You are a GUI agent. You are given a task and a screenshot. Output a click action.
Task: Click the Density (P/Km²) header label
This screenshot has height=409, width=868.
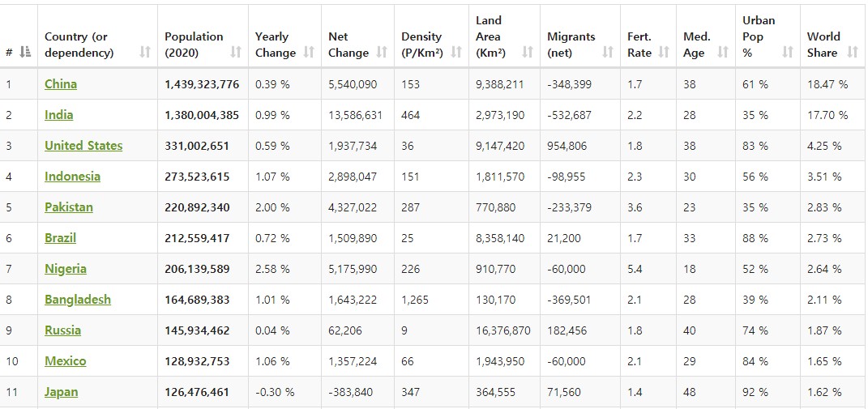click(x=421, y=45)
